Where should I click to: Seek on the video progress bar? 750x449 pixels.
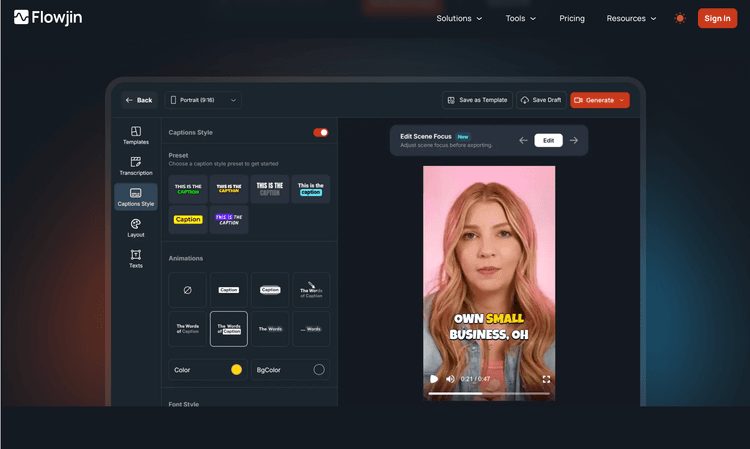pyautogui.click(x=489, y=394)
